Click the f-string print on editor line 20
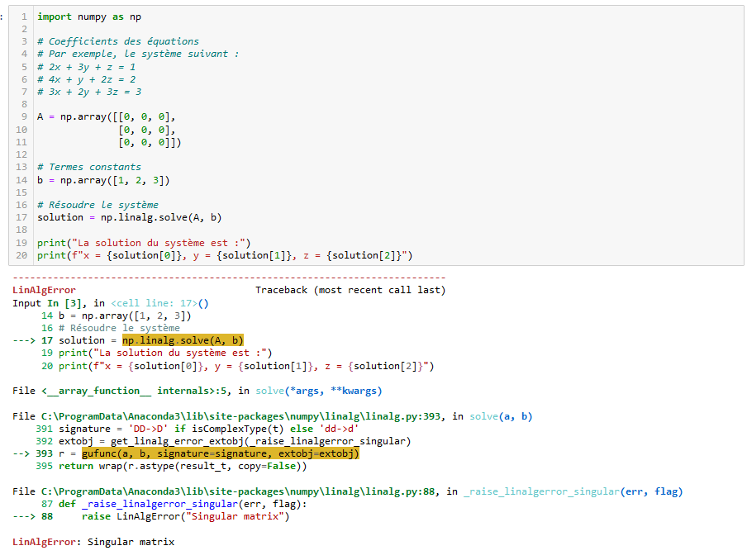This screenshot has width=747, height=560. click(225, 255)
